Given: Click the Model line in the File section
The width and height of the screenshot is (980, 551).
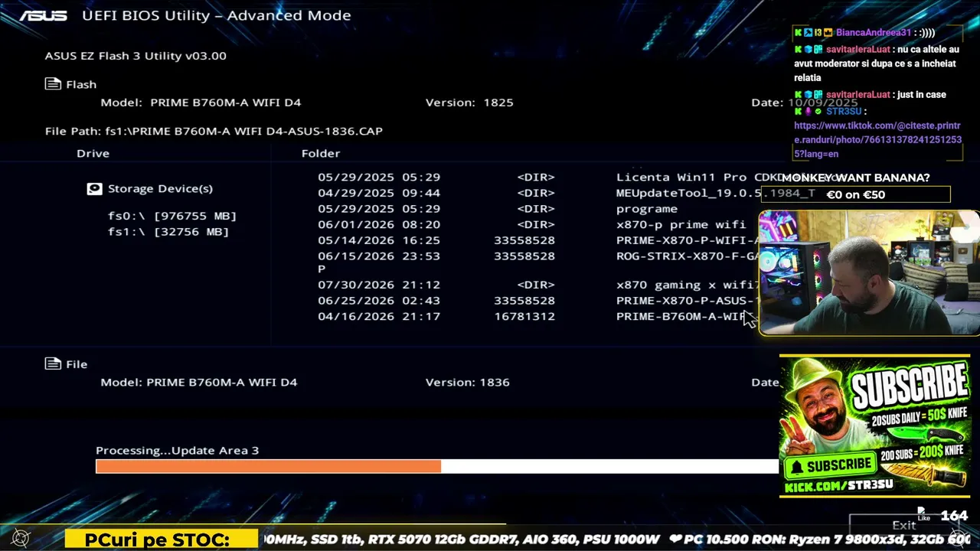Looking at the screenshot, I should pos(199,382).
